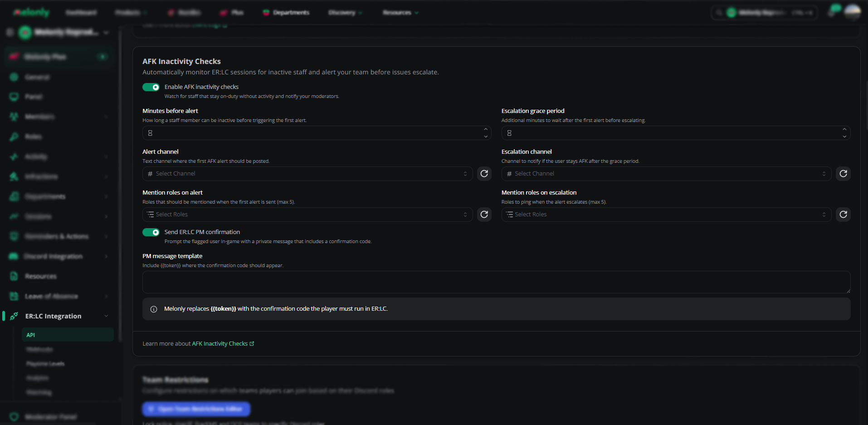Click the 'Mention roles on escalation' label
This screenshot has height=425, width=868.
pos(539,193)
